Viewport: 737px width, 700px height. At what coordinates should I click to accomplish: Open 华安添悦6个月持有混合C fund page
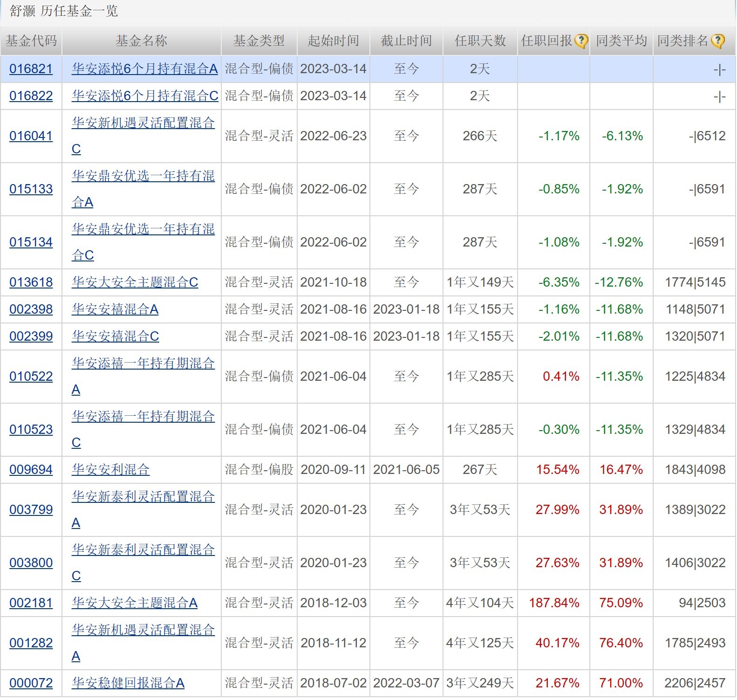tap(145, 96)
